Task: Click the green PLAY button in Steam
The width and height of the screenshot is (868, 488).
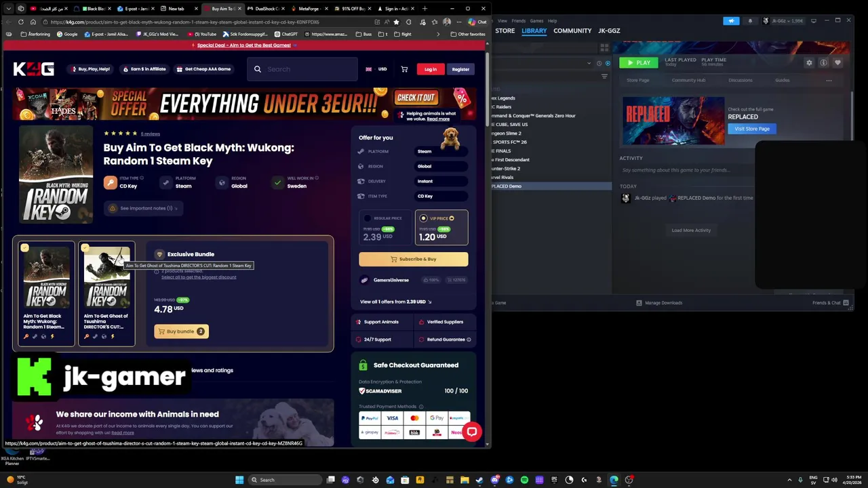Action: [x=638, y=62]
